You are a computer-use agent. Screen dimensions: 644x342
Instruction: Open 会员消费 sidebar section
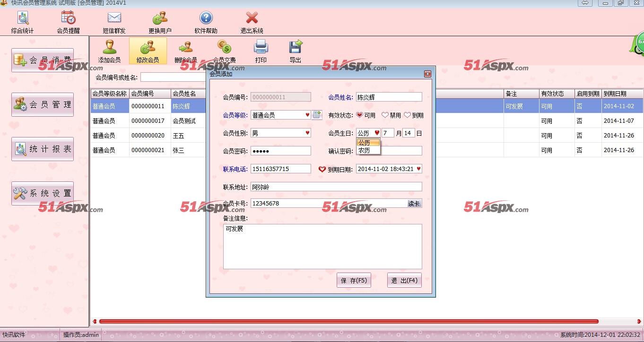tap(43, 60)
